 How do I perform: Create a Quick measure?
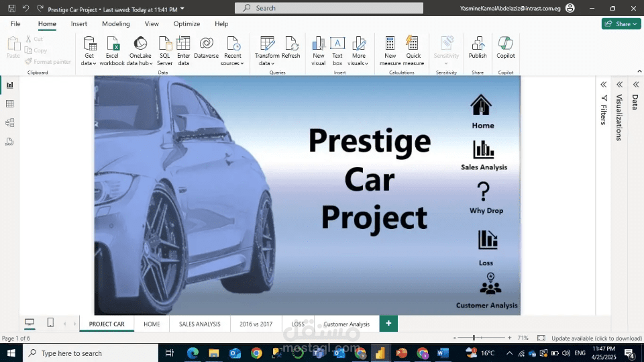coord(413,51)
